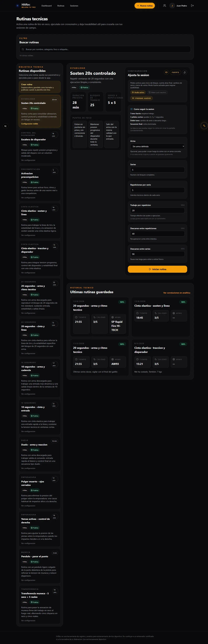Toggle FUERTE loud mode
208x644 pixels.
(x=175, y=72)
